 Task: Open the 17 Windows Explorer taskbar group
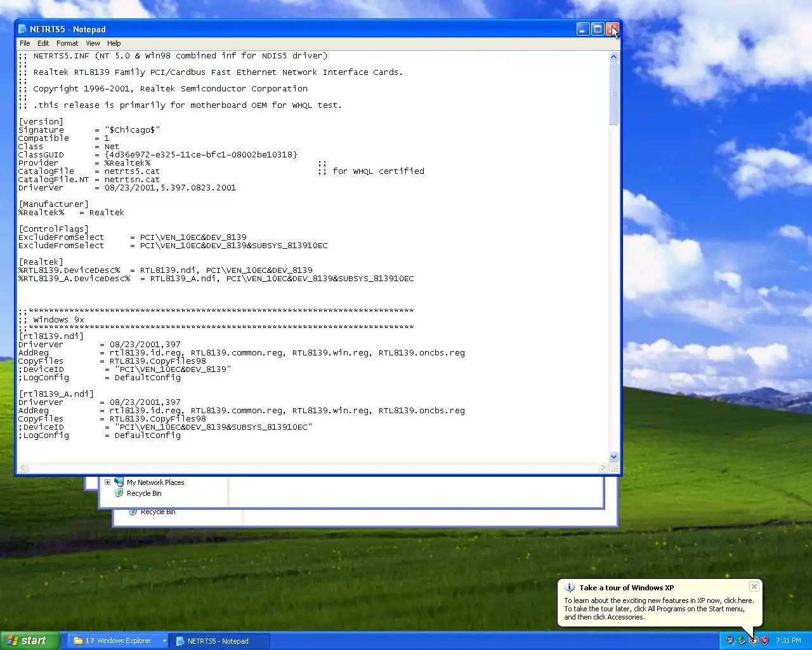pyautogui.click(x=118, y=641)
